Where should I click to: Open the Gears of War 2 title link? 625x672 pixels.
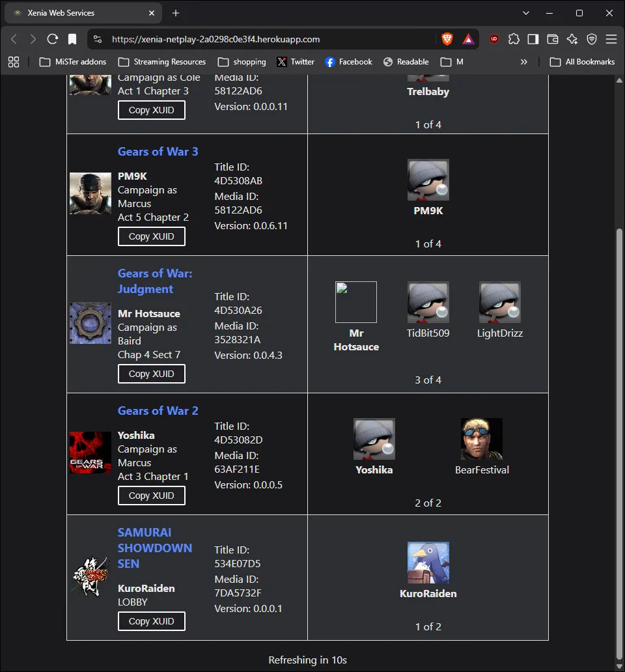click(x=158, y=411)
